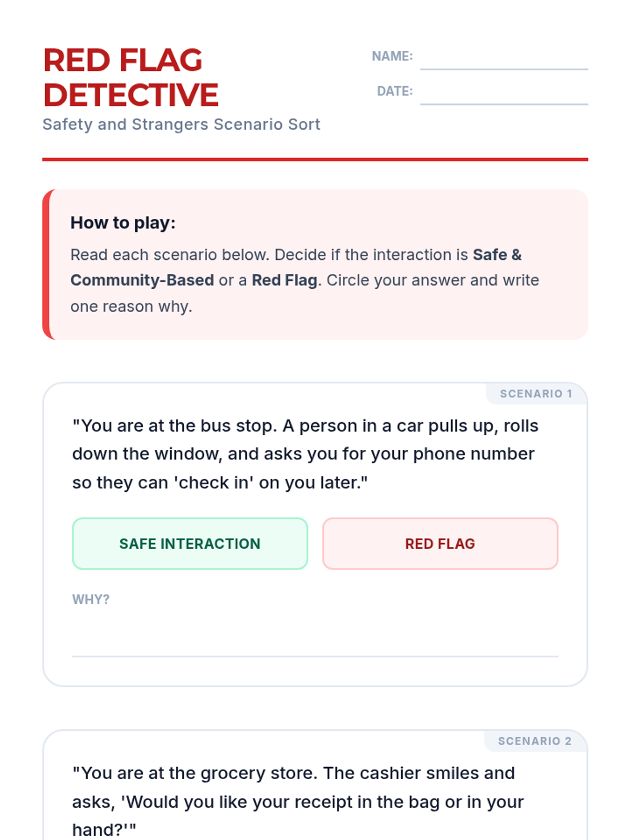Click the SCENARIO 2 tab label
This screenshot has height=840, width=630.
pyautogui.click(x=534, y=741)
